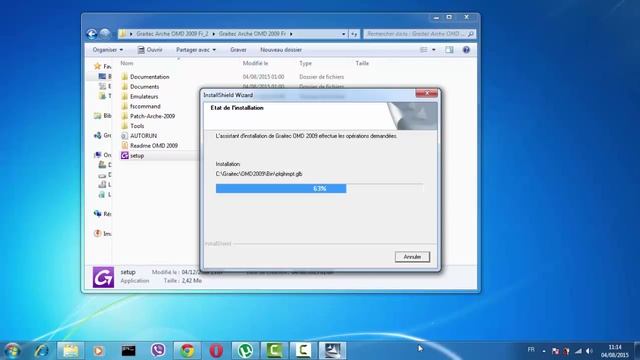Image resolution: width=640 pixels, height=360 pixels.
Task: Go forward with Explorer's forward arrow
Action: tap(105, 33)
